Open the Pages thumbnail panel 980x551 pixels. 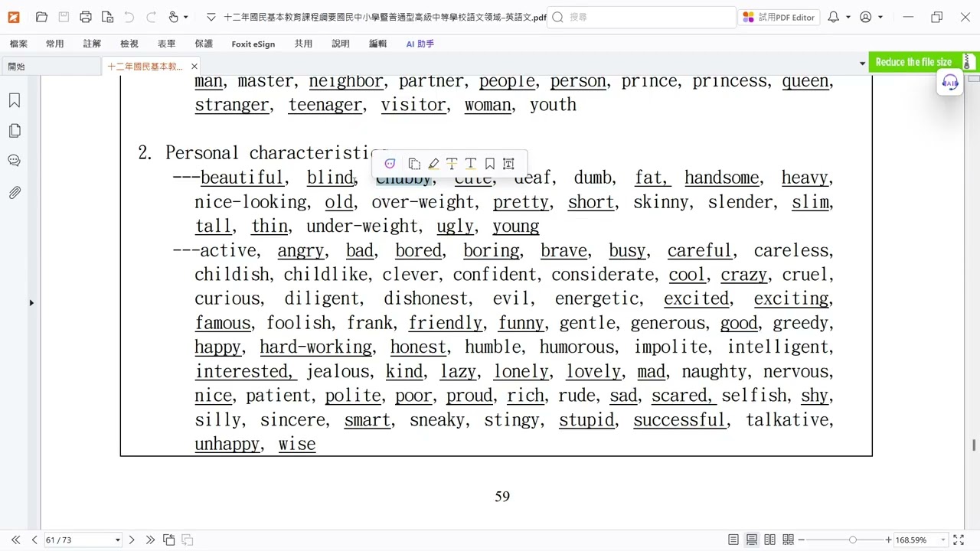point(14,131)
